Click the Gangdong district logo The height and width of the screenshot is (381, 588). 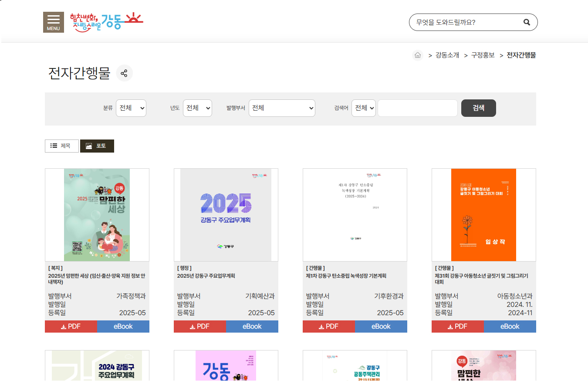[107, 22]
